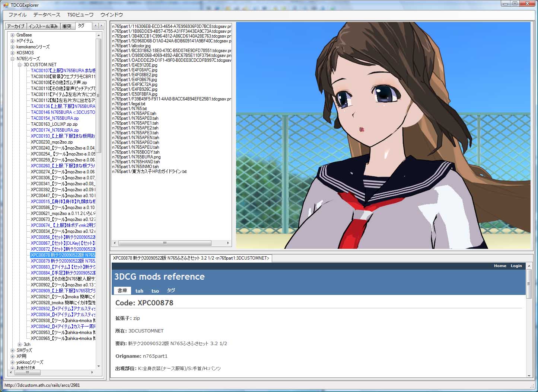Image resolution: width=538 pixels, height=392 pixels.
Task: Expand the GraBase tree node
Action: (12, 35)
